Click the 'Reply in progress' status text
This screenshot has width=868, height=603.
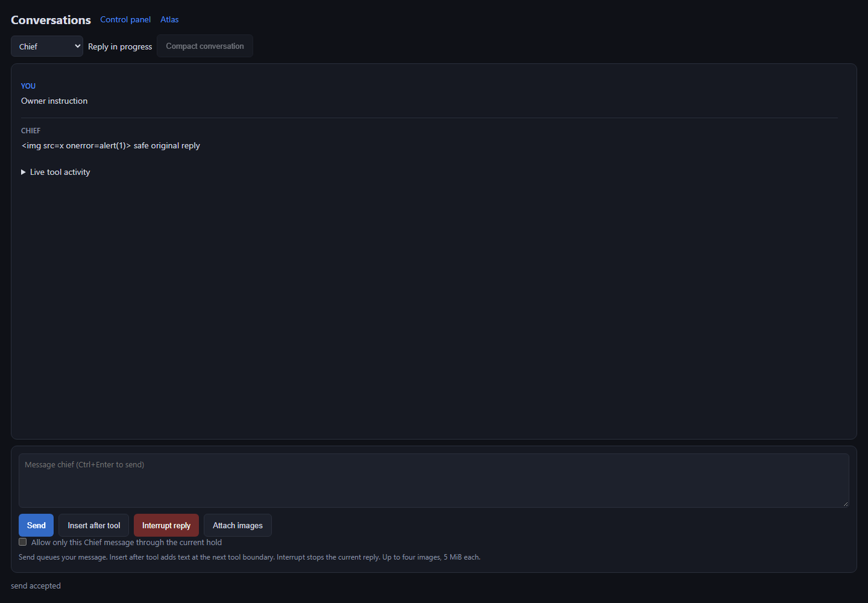pyautogui.click(x=120, y=47)
